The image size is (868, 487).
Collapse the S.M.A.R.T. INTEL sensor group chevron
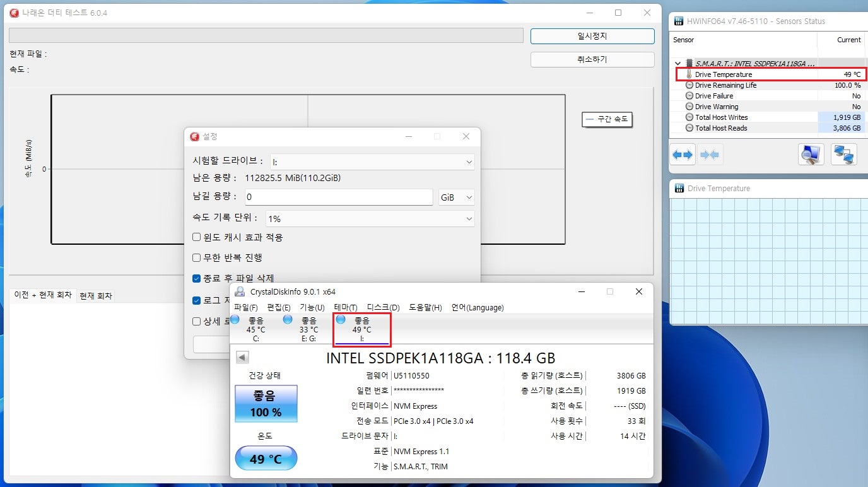[x=678, y=64]
